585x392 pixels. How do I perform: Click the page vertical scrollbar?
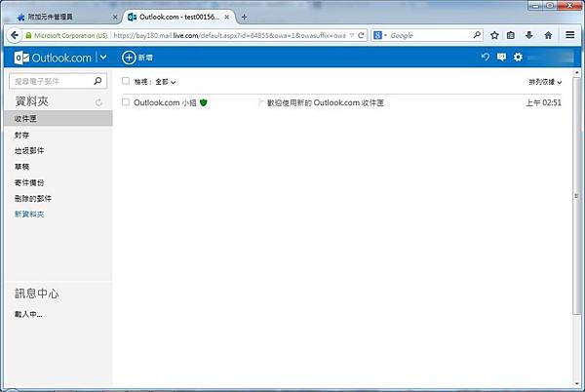point(577,196)
